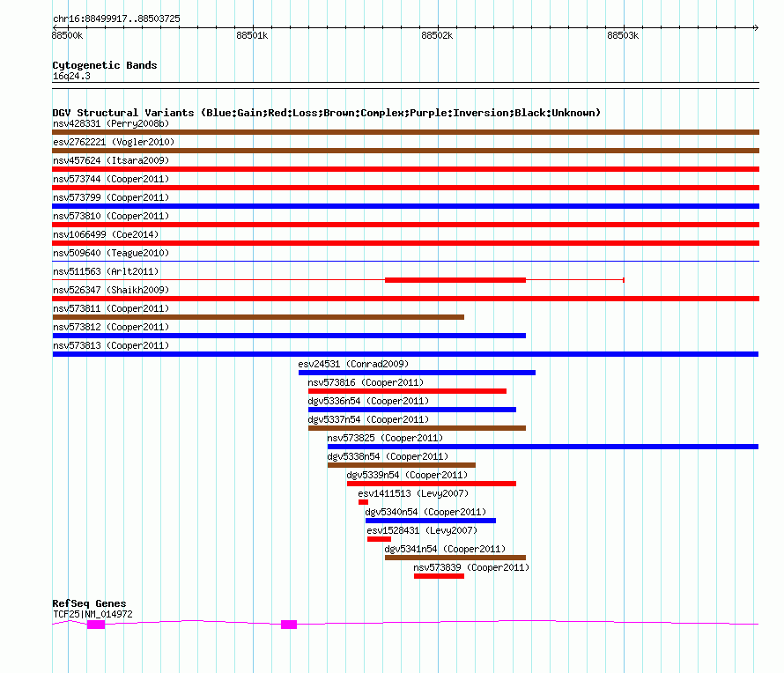This screenshot has width=784, height=673.
Task: Select the nsv573812 (Cooper2011) blue bar
Action: (289, 336)
